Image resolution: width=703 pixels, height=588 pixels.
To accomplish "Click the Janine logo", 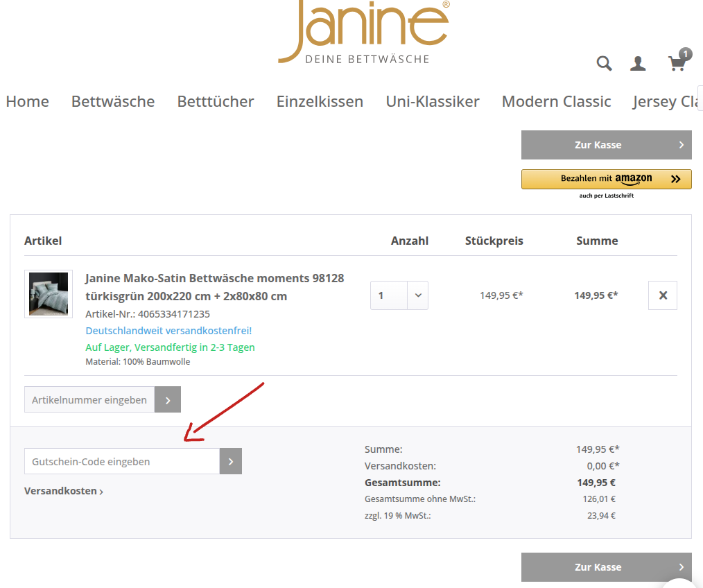I will [364, 33].
